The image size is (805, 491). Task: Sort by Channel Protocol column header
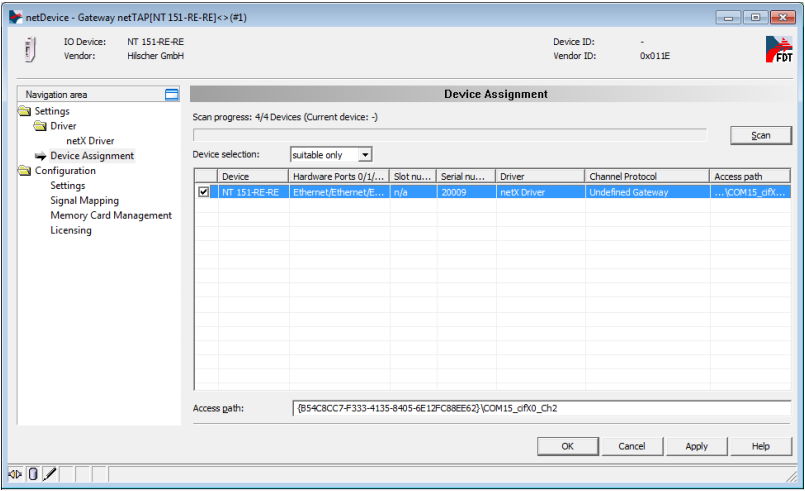coord(647,176)
